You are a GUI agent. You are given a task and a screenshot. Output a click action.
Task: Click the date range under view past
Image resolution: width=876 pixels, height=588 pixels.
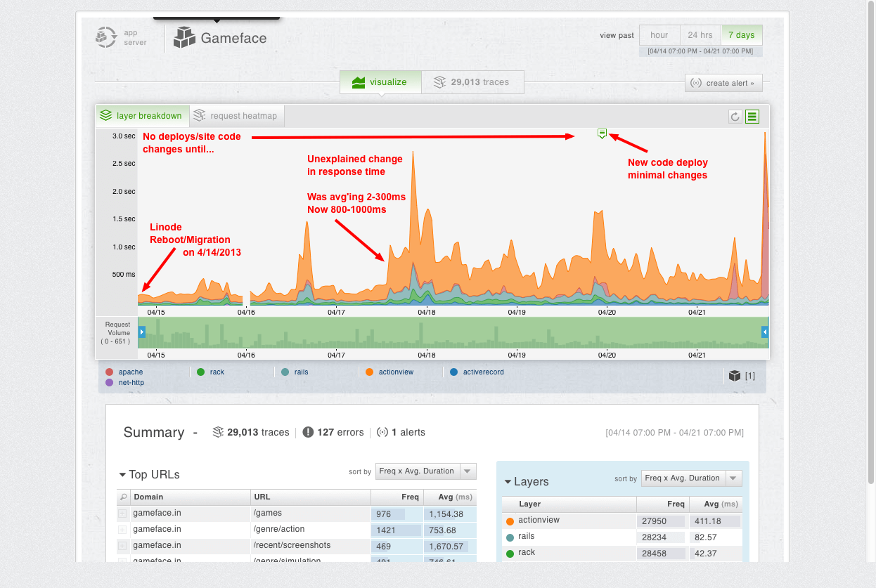pos(700,51)
